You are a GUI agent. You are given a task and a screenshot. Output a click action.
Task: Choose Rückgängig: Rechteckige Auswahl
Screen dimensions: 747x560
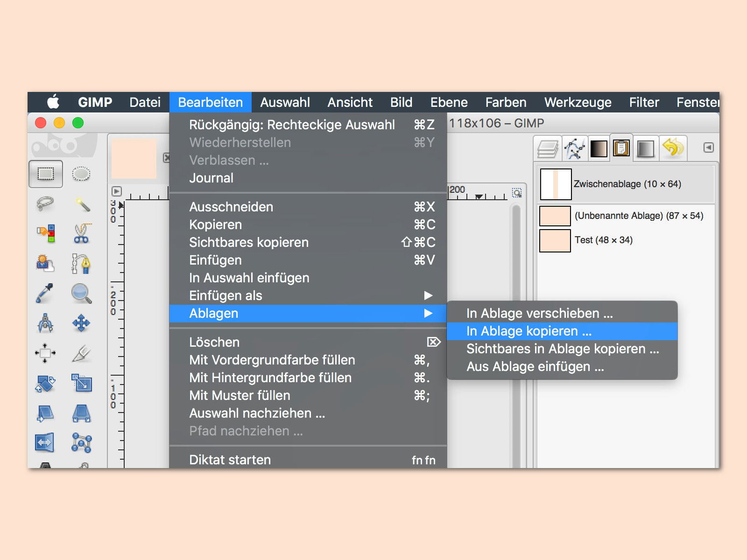coord(308,125)
